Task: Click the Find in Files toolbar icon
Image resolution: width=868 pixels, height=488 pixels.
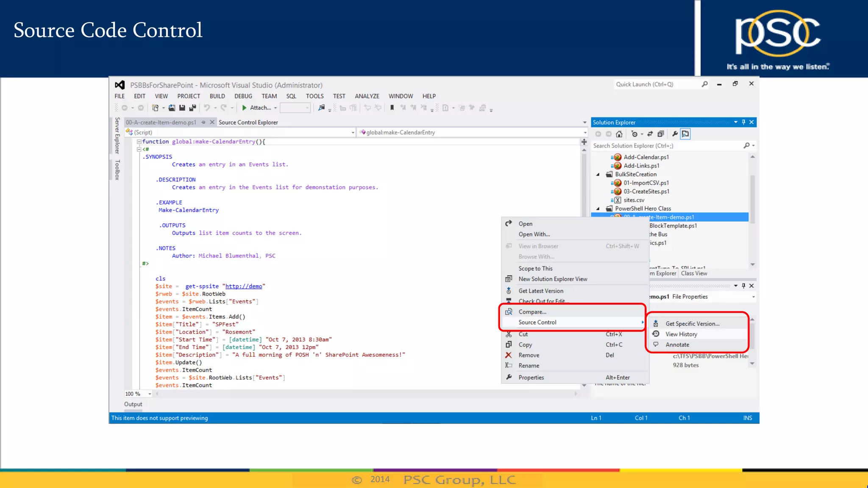Action: click(x=322, y=108)
